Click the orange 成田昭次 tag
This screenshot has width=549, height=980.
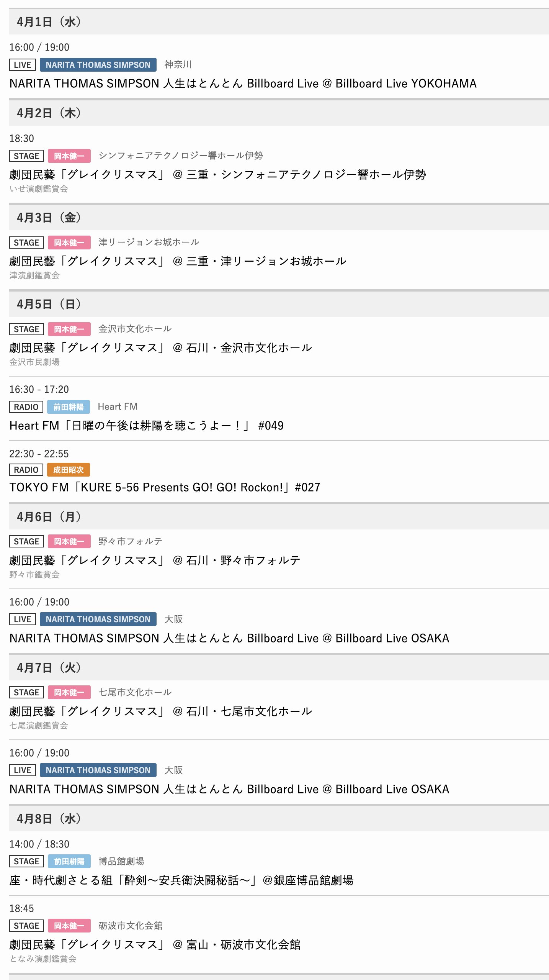(x=68, y=470)
